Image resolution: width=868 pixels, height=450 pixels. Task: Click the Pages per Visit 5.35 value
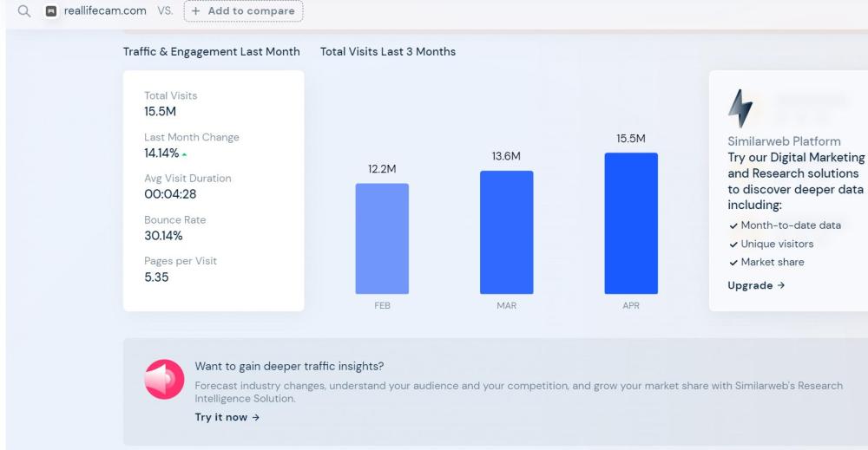click(156, 277)
